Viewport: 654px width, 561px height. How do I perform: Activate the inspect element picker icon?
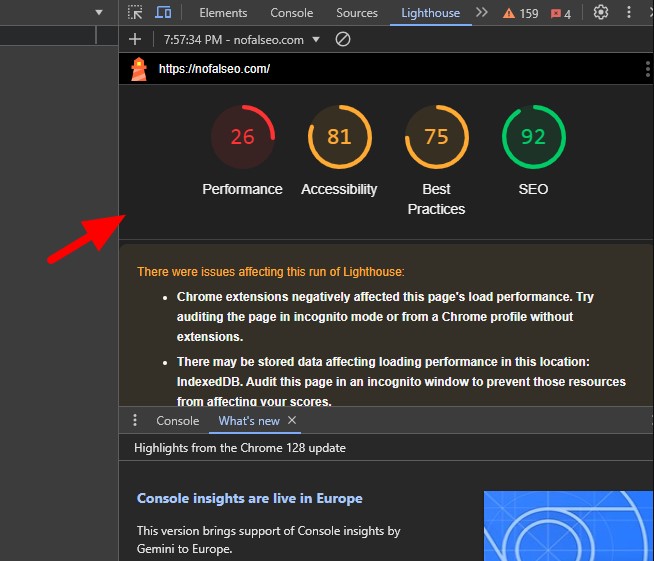click(x=135, y=13)
